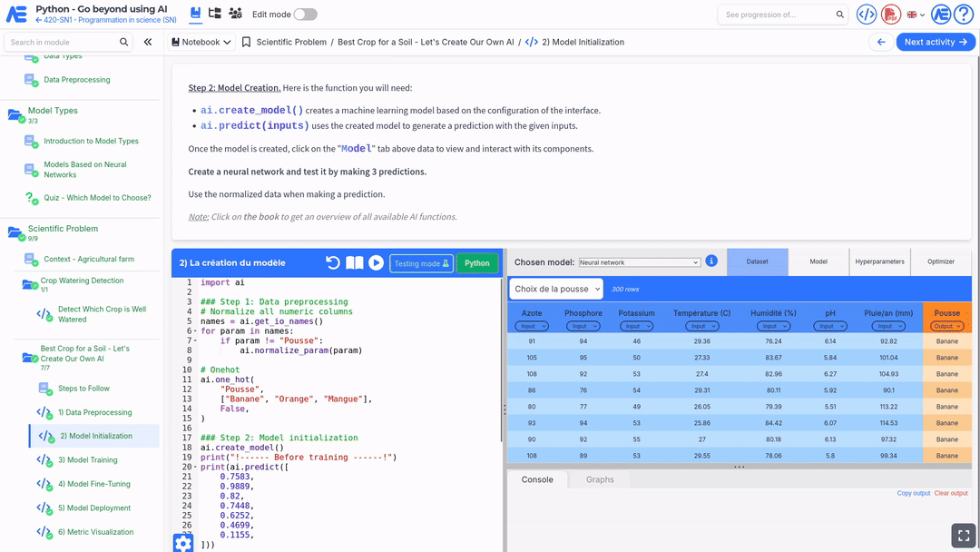Viewport: 980px width, 552px height.
Task: Open the Choix de la pousse dropdown
Action: 555,289
